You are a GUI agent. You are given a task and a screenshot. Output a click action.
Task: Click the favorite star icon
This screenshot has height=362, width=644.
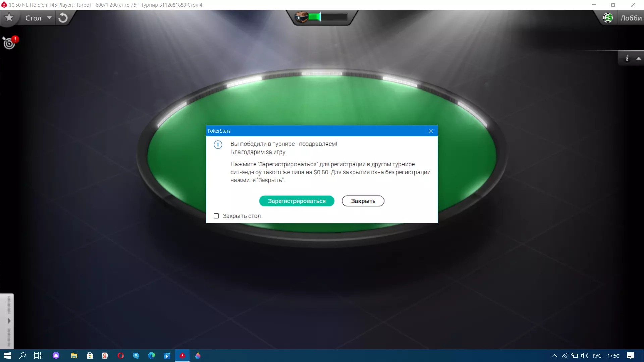(x=9, y=17)
